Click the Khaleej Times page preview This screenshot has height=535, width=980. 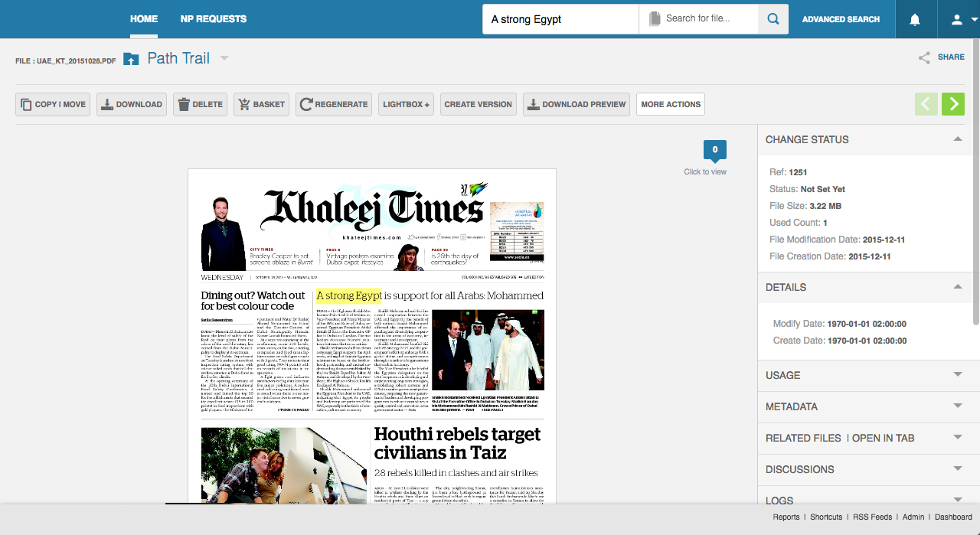(373, 335)
